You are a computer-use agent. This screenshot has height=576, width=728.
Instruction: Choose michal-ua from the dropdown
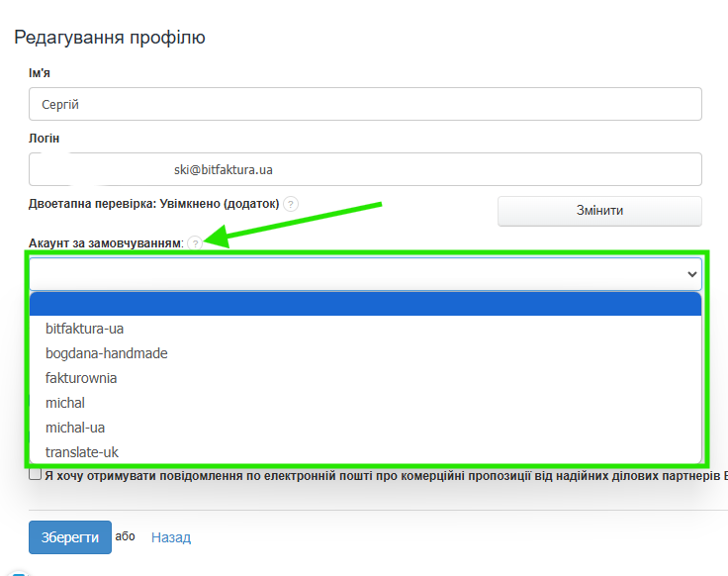tap(75, 428)
